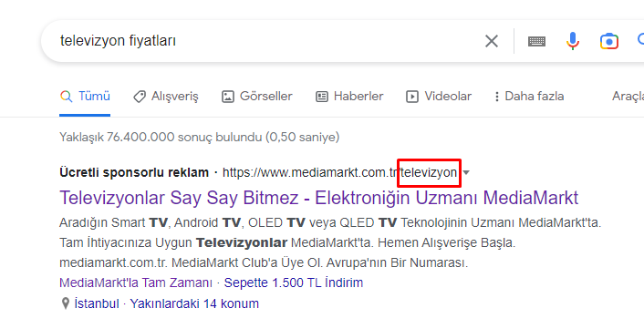Click the location pin icon near İstanbul

(66, 303)
